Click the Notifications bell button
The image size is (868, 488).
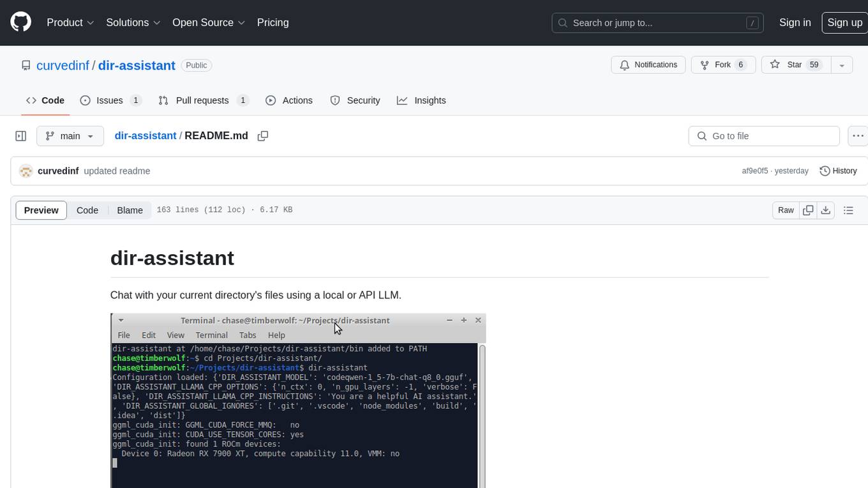click(648, 65)
